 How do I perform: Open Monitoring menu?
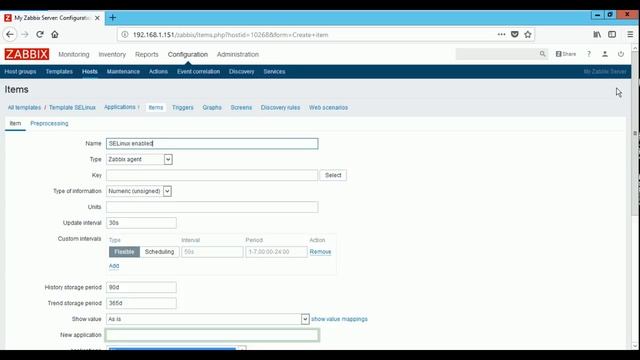pos(73,54)
